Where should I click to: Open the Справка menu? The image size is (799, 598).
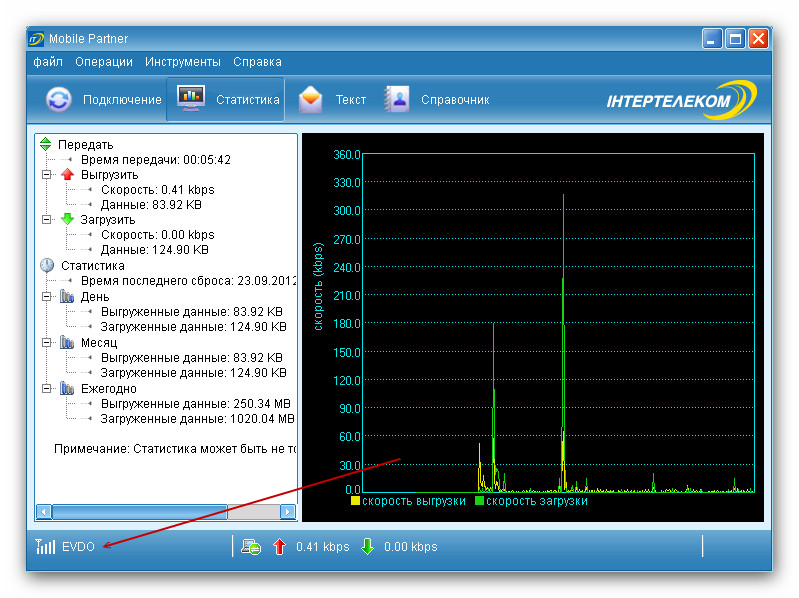pyautogui.click(x=257, y=62)
